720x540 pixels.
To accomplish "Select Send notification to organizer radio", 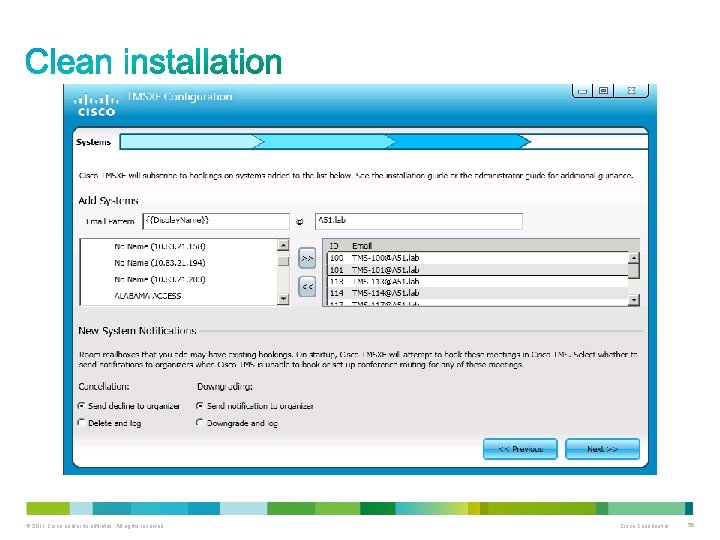I will (200, 405).
